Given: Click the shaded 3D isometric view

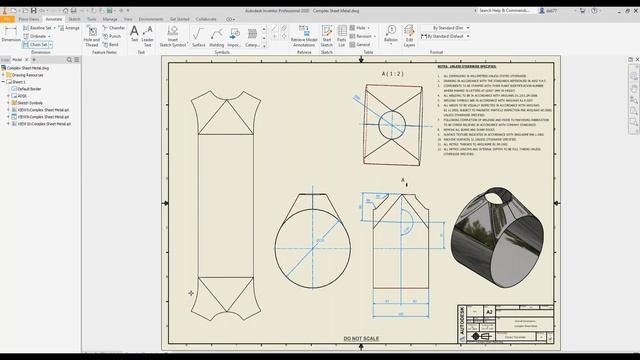Looking at the screenshot, I should click(497, 238).
